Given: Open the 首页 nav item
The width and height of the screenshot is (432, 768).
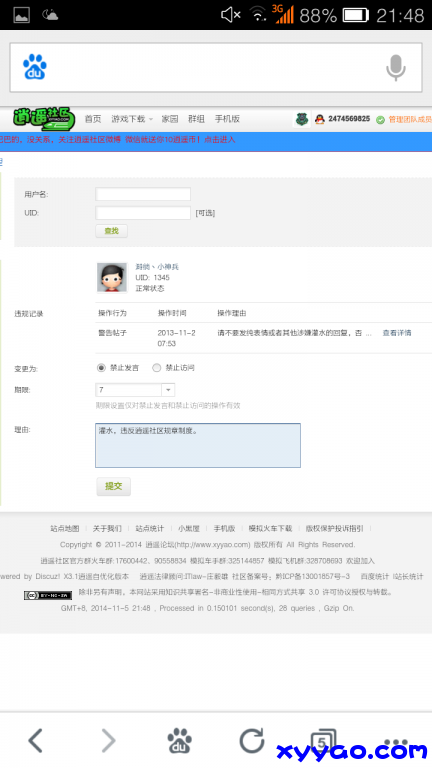Looking at the screenshot, I should pos(93,119).
